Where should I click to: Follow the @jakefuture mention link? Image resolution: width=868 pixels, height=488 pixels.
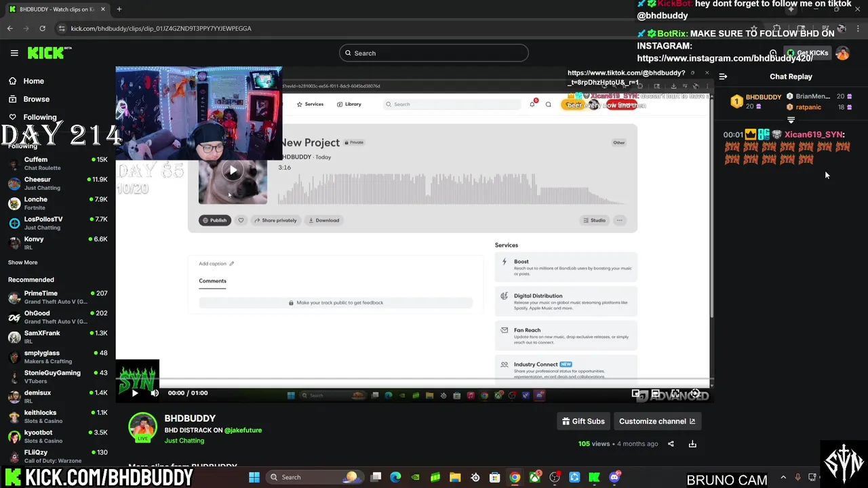tap(243, 430)
